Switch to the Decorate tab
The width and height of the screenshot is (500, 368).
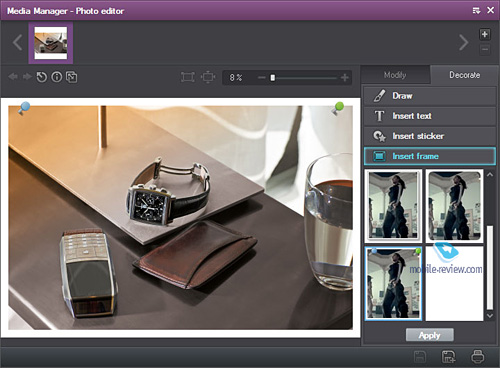pos(465,75)
